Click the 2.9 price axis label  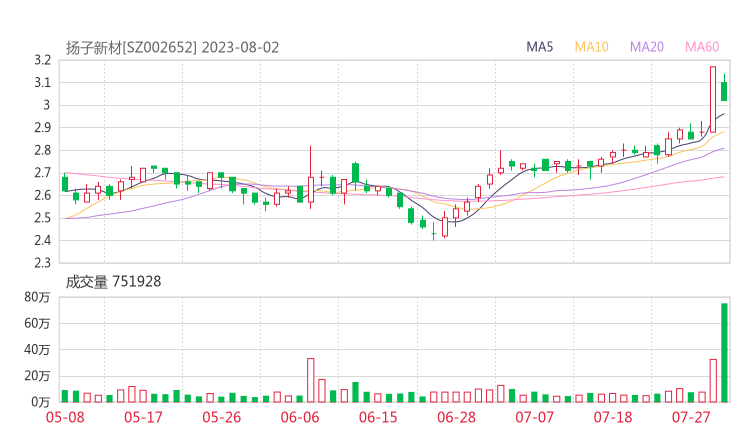coord(42,127)
